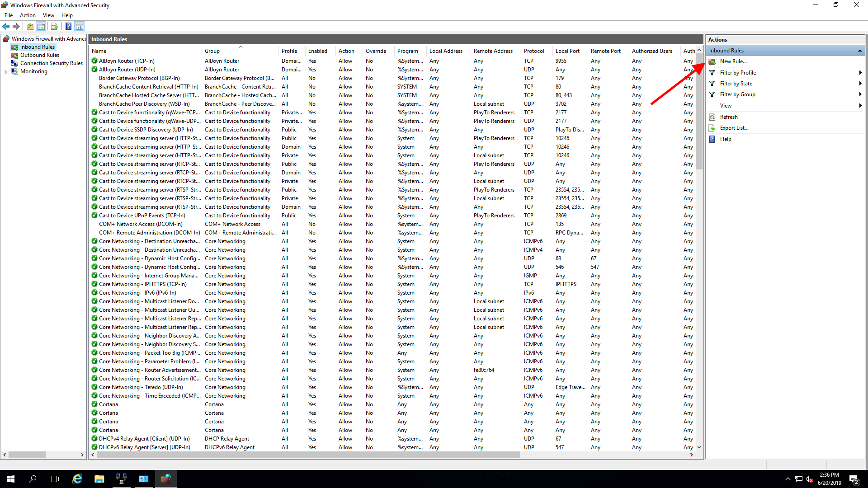Image resolution: width=868 pixels, height=488 pixels.
Task: Click the Connection Security Rules tree icon
Action: click(14, 63)
